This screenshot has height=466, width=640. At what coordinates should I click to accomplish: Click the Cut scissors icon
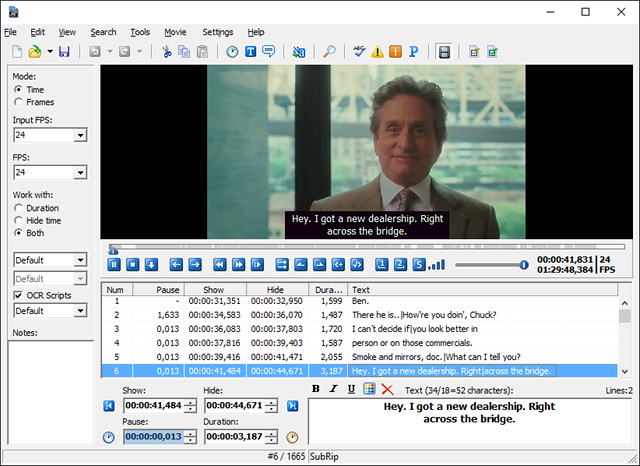[x=167, y=51]
